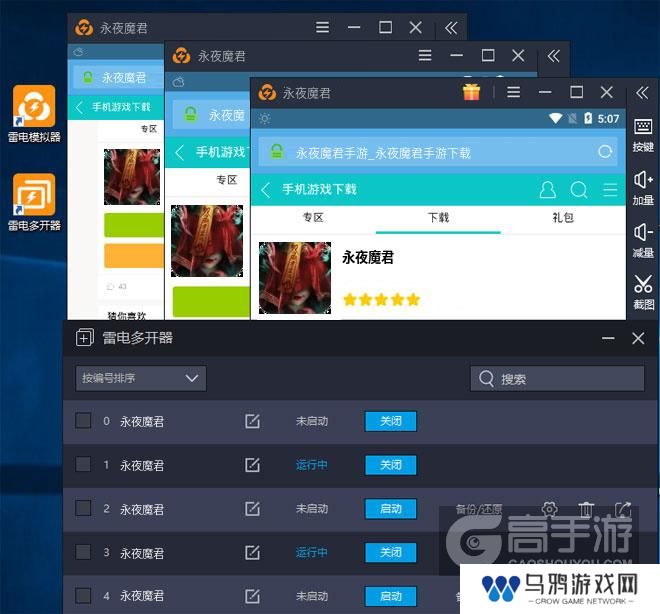Screen dimensions: 660x614
Task: Click the orange button in the rearmost window
Action: click(x=134, y=255)
